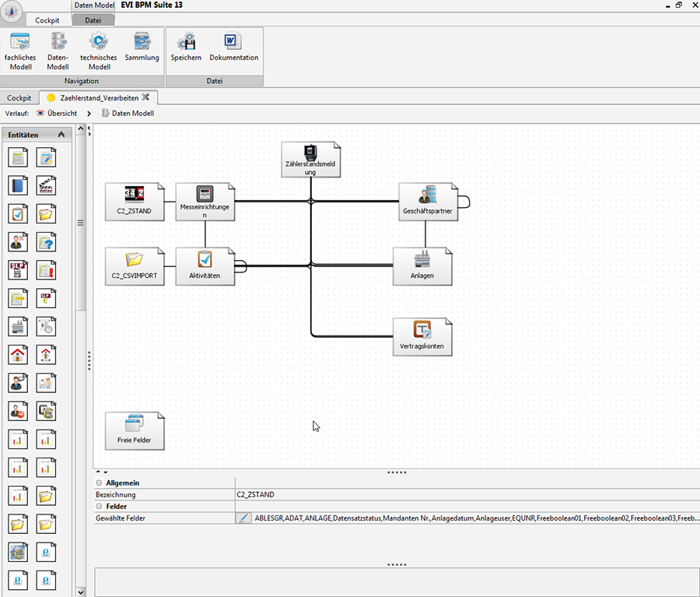This screenshot has height=597, width=700.
Task: Edit Gewählte Felder with pencil button
Action: pyautogui.click(x=243, y=518)
